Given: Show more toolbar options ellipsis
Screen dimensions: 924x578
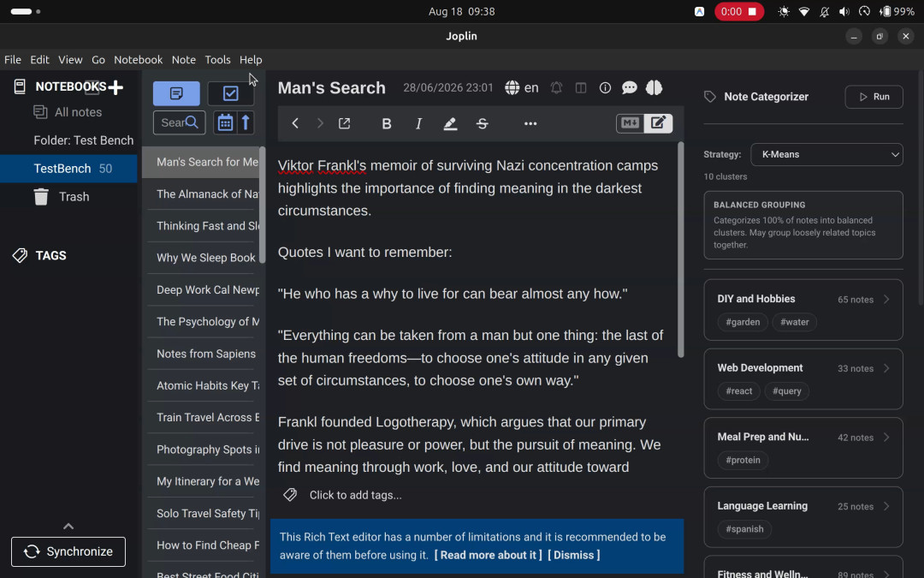Looking at the screenshot, I should (530, 123).
